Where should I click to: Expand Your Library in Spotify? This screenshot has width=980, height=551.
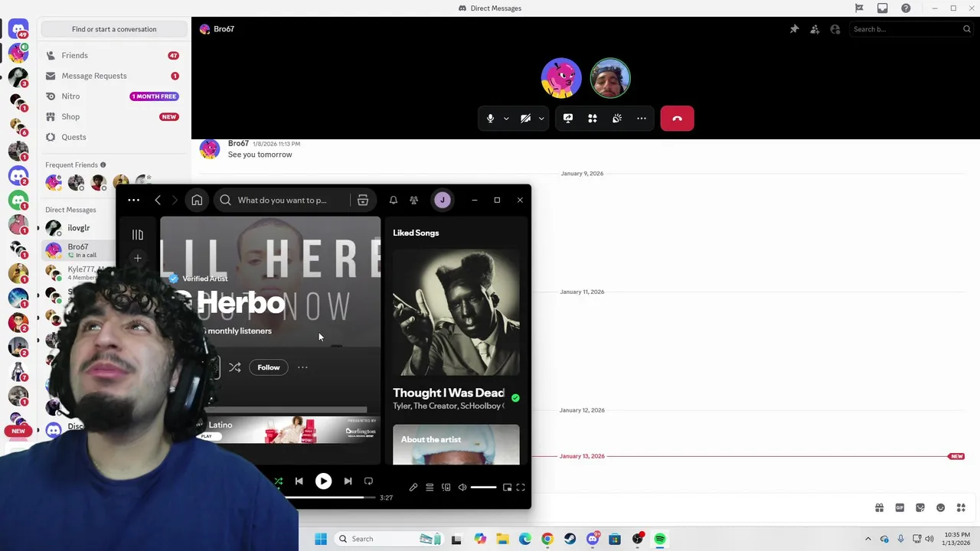[138, 235]
